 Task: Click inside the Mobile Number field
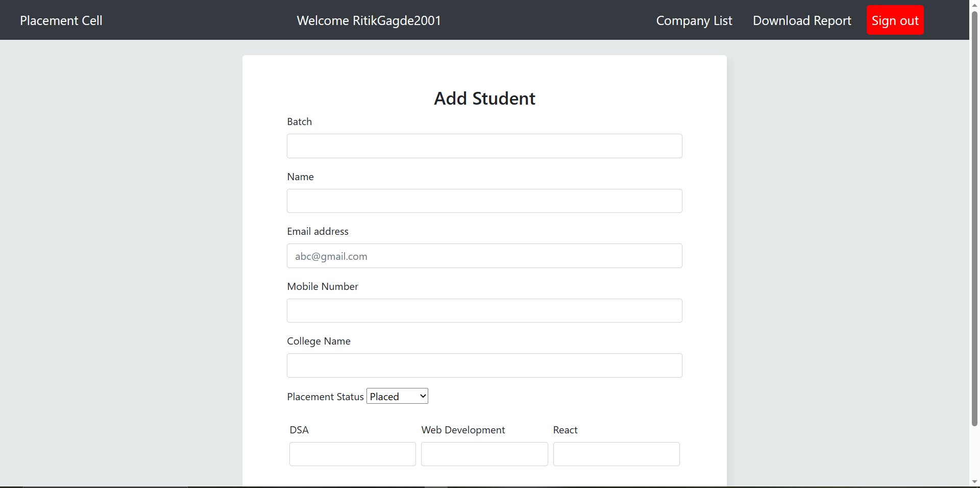(484, 310)
